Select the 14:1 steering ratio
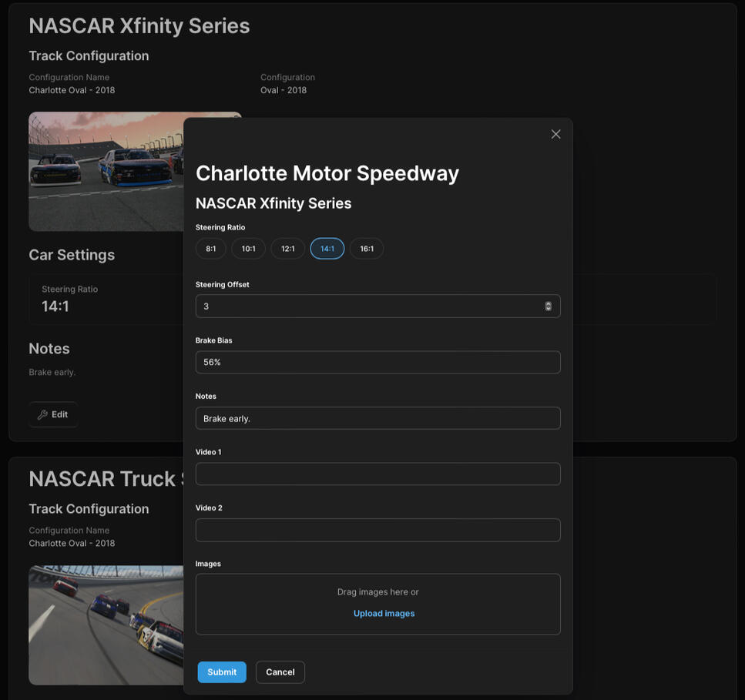Screen dimensions: 745x700 [327, 249]
